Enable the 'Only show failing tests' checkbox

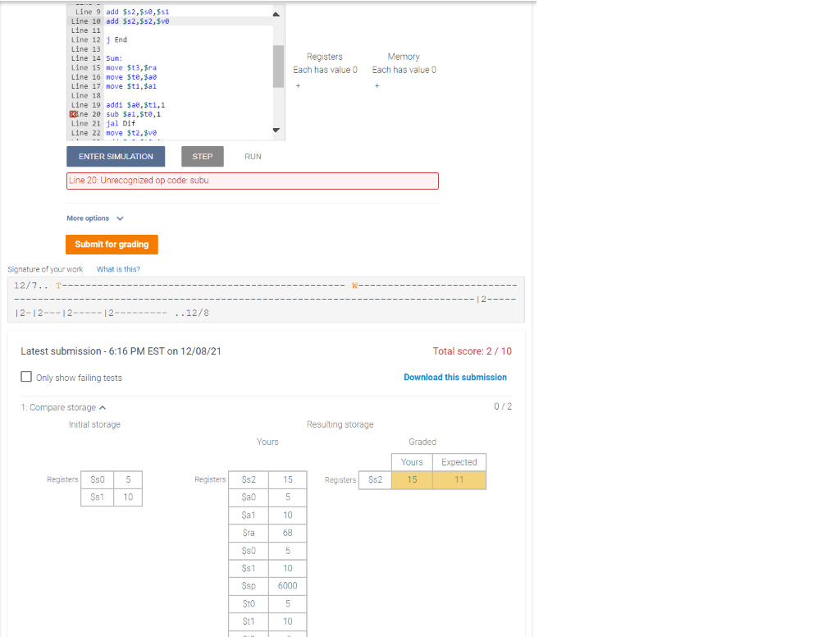[x=25, y=377]
